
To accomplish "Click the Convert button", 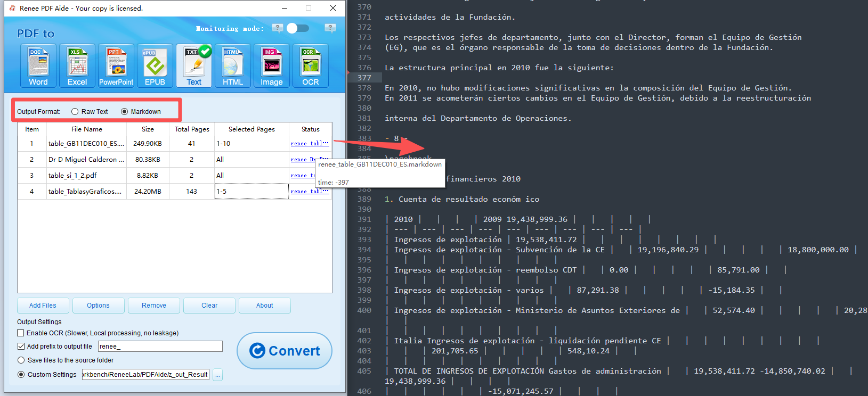I will pos(285,351).
